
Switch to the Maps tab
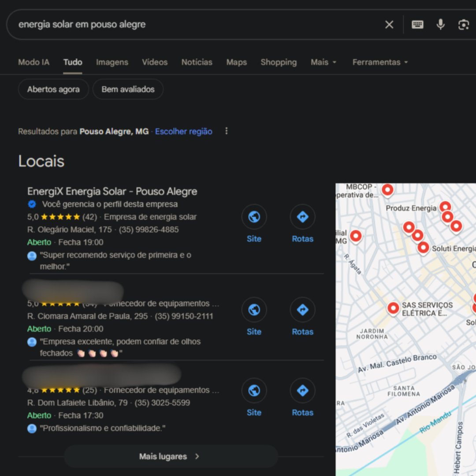(x=236, y=62)
